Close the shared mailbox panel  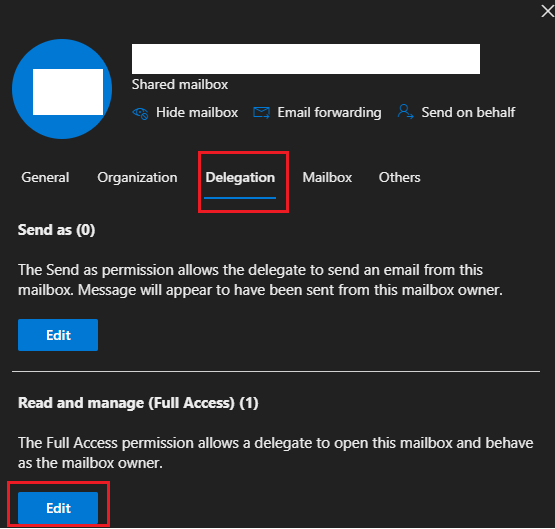pyautogui.click(x=548, y=11)
